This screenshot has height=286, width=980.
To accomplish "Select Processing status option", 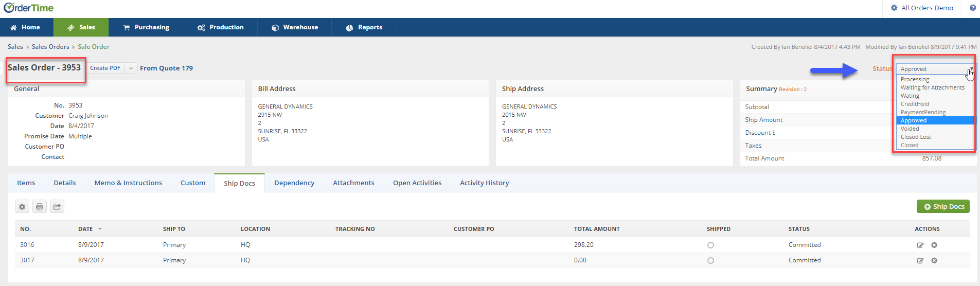I will point(936,79).
